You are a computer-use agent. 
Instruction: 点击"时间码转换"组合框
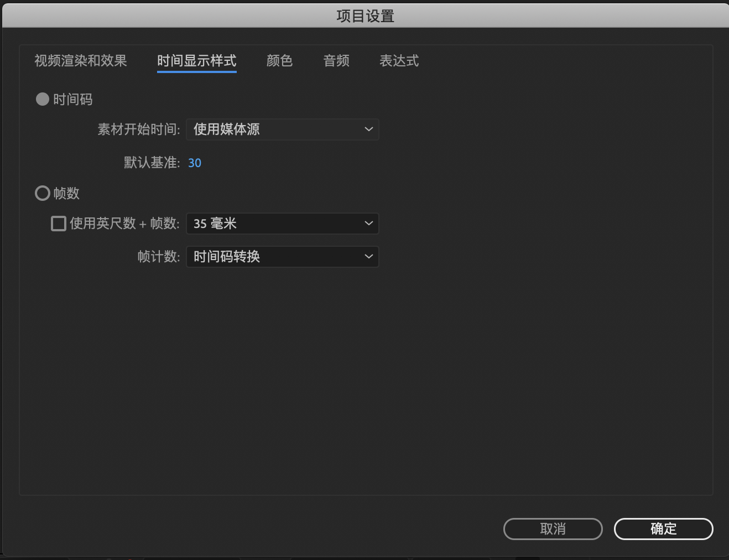(282, 257)
